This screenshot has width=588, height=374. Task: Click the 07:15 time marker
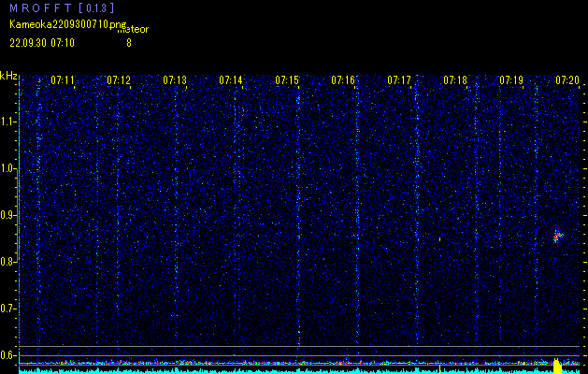tap(287, 79)
